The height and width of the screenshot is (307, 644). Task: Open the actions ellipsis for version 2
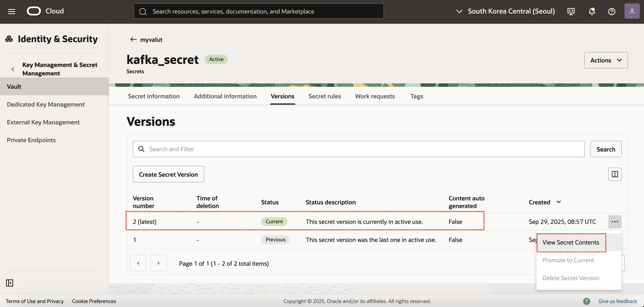[x=615, y=222]
